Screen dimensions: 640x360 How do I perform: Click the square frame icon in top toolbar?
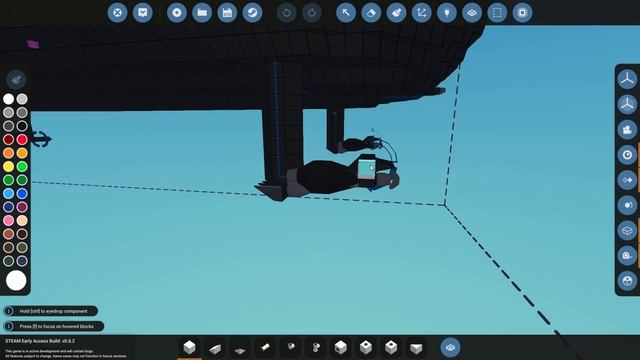click(522, 13)
